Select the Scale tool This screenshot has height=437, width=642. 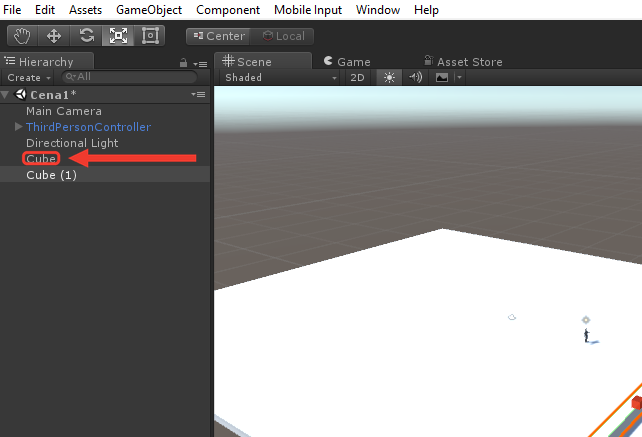118,36
